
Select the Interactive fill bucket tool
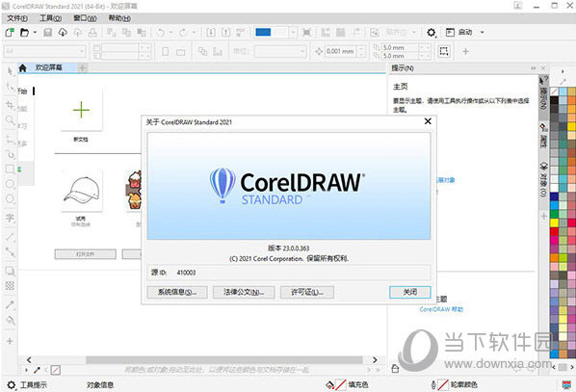(10, 320)
